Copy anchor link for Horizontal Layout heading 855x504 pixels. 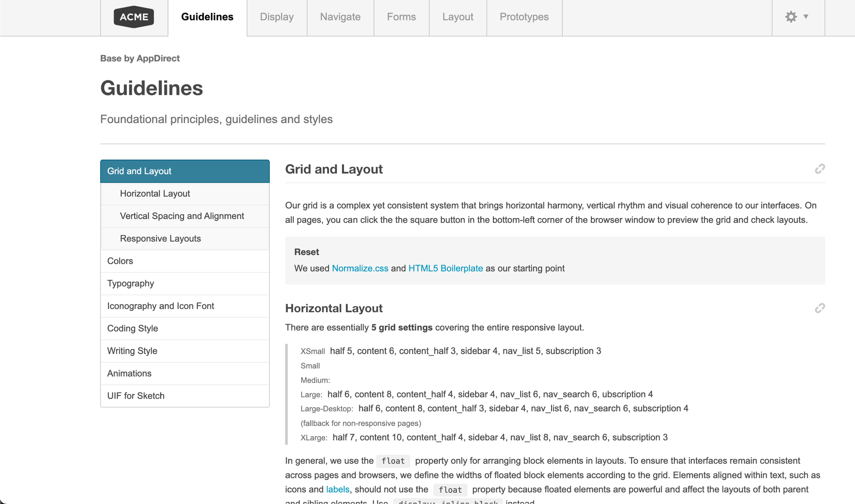click(x=819, y=308)
